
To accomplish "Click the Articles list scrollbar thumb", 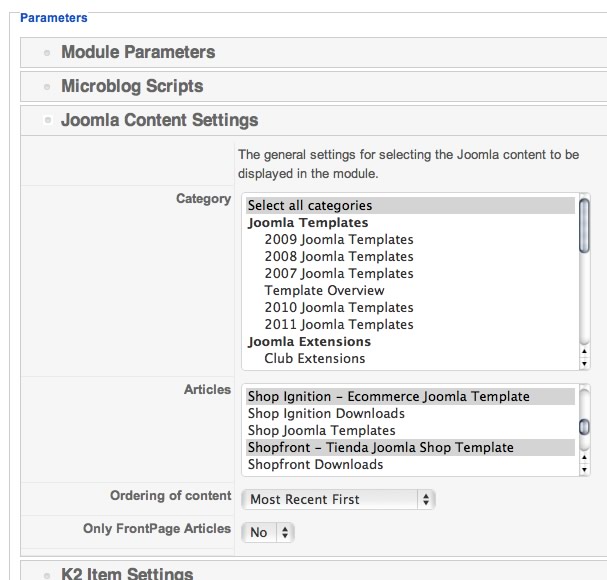I will coord(585,427).
